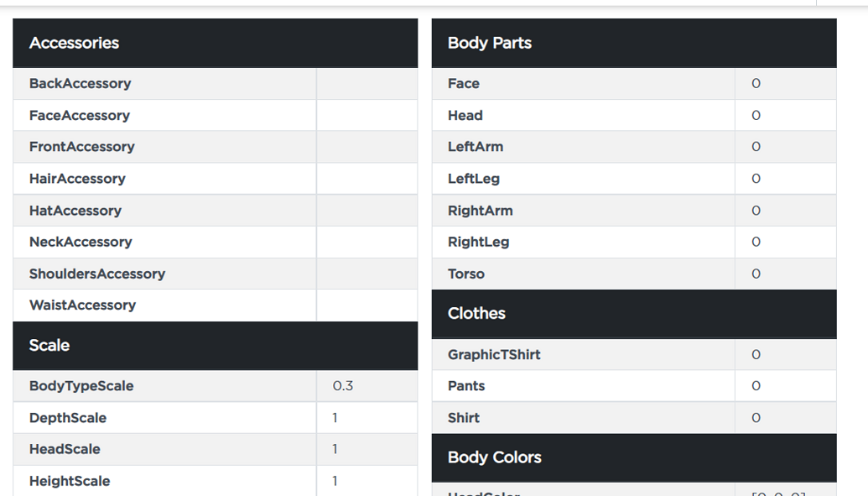868x496 pixels.
Task: Select the Face value cell
Action: point(786,84)
